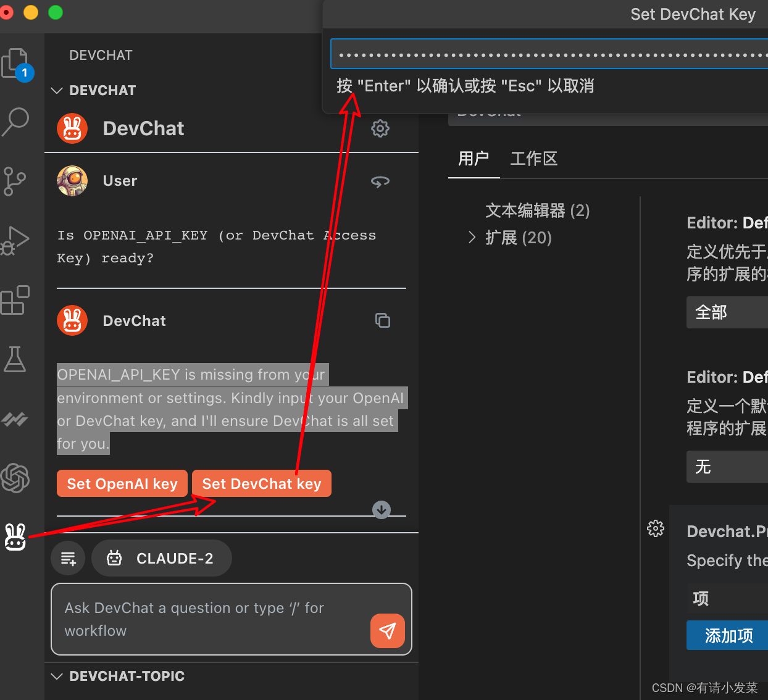768x700 pixels.
Task: Switch to the 工作区 tab
Action: (x=533, y=158)
